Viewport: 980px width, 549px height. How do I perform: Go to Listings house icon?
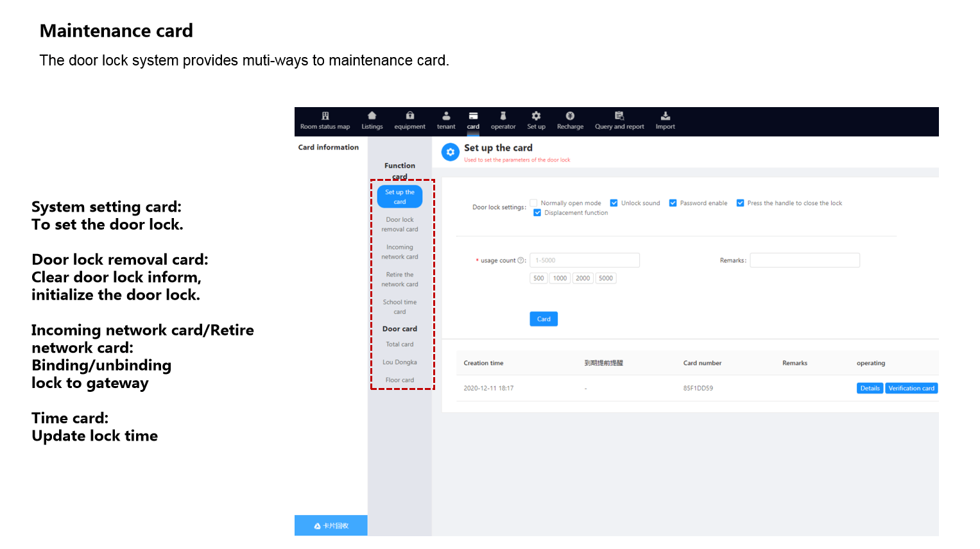click(372, 116)
